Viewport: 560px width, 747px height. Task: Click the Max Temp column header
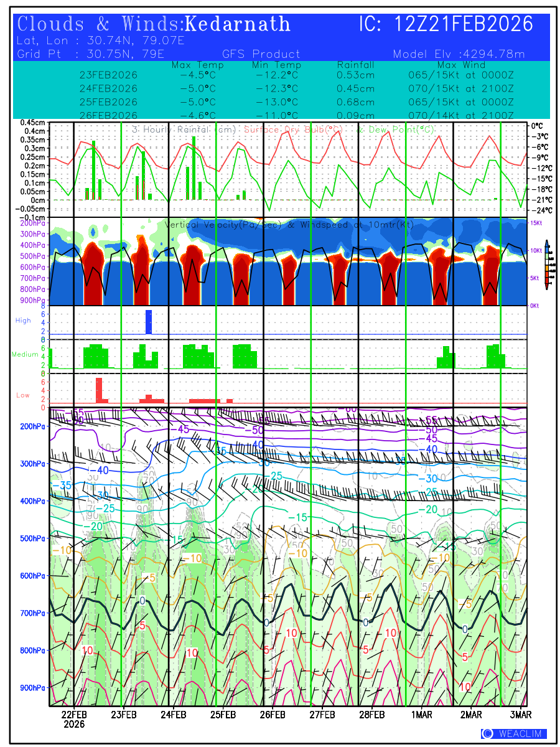tap(197, 65)
